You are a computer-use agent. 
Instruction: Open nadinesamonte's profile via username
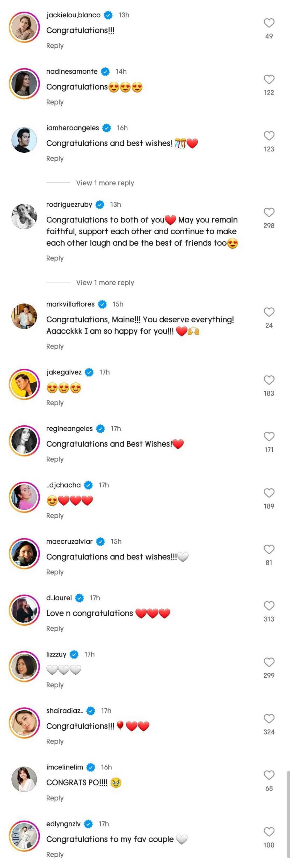click(x=72, y=71)
